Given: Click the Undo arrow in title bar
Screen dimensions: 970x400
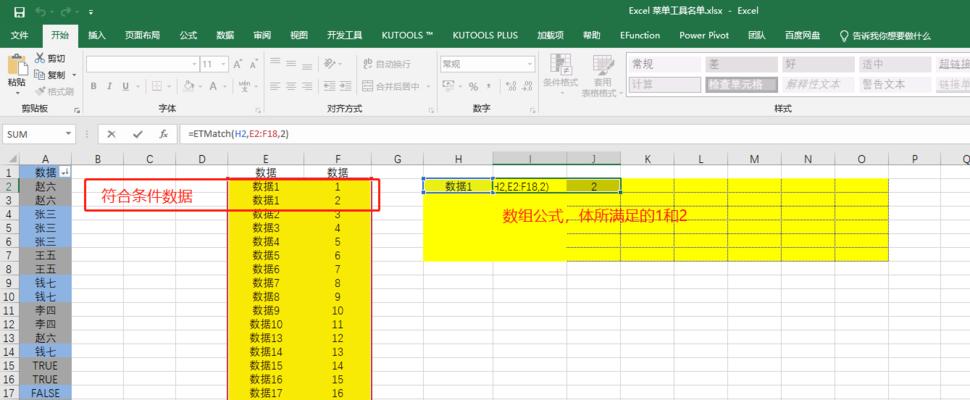Looking at the screenshot, I should tap(40, 12).
